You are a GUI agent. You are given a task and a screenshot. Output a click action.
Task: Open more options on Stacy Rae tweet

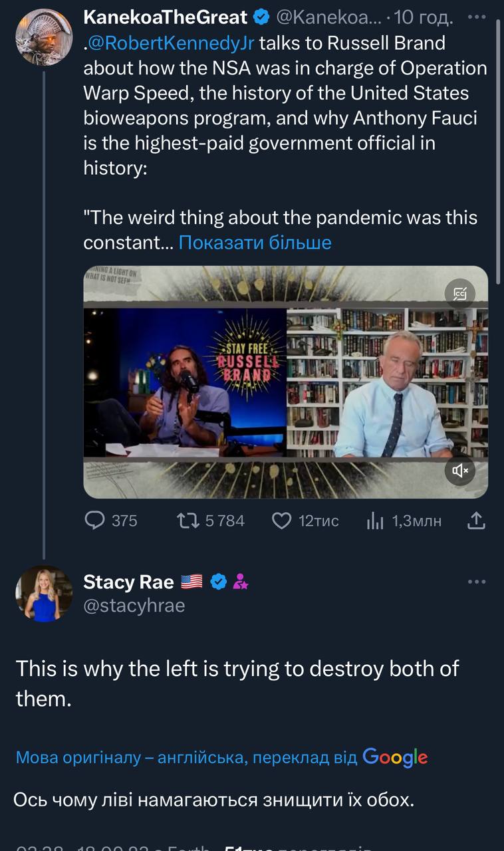[477, 582]
